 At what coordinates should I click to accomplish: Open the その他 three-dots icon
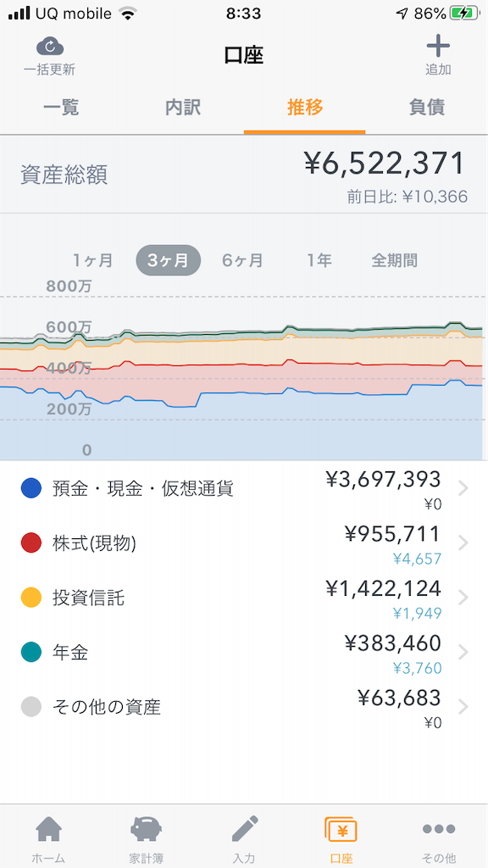click(439, 829)
